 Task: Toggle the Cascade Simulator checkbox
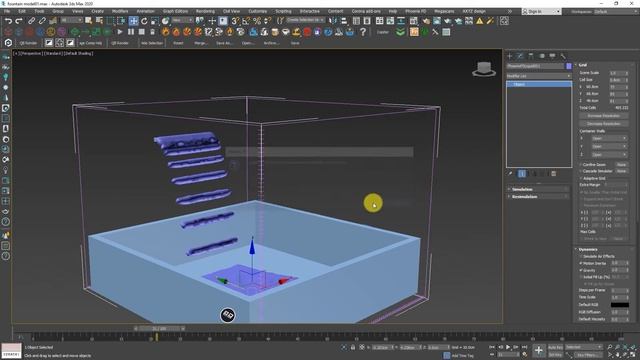(581, 171)
